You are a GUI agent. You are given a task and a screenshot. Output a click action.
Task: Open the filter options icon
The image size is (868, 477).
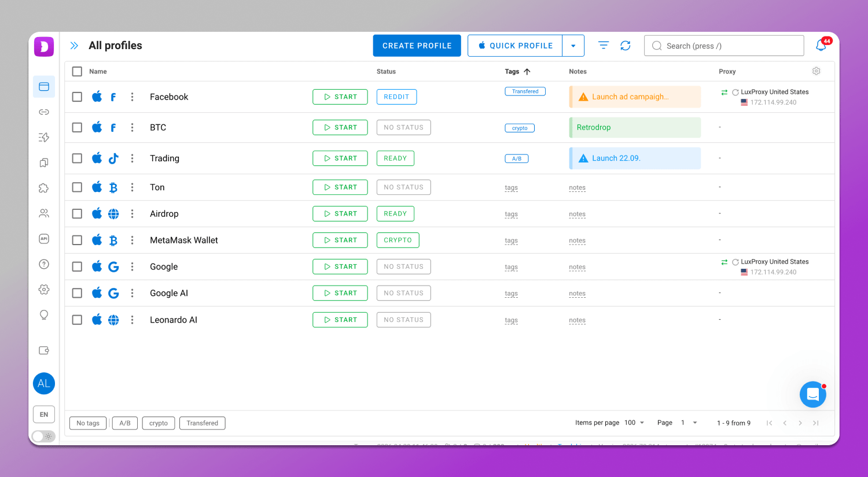(x=604, y=46)
